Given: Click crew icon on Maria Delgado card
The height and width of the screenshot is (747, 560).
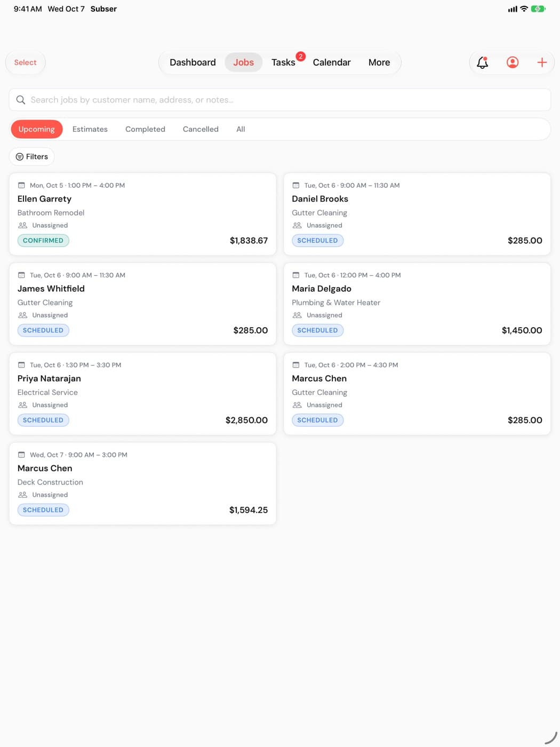Looking at the screenshot, I should (297, 315).
